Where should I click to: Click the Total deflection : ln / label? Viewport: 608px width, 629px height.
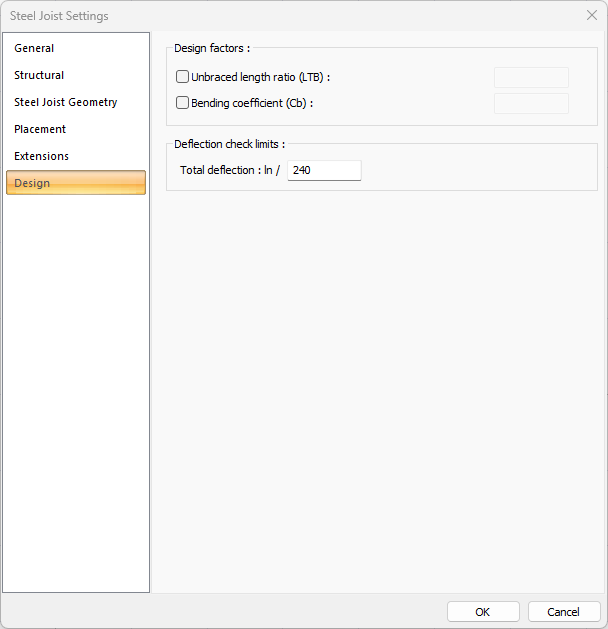click(x=229, y=171)
